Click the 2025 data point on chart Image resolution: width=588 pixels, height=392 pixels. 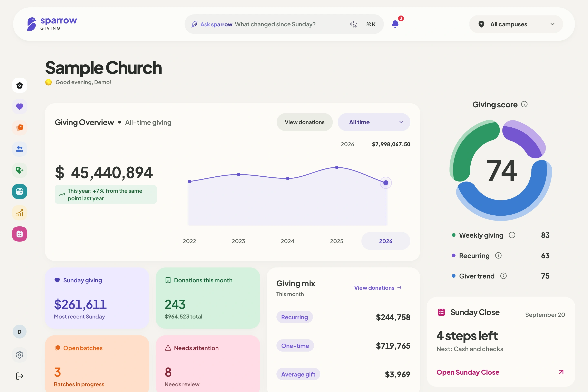click(337, 167)
